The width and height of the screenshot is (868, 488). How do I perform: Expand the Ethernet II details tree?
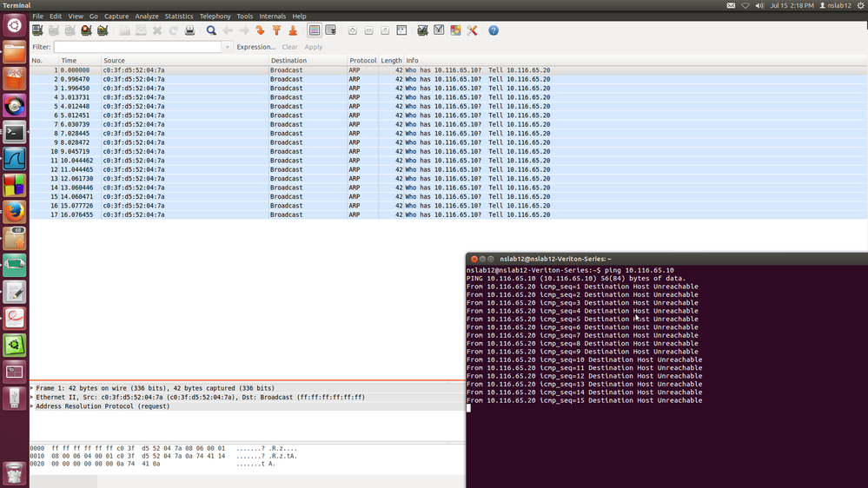pyautogui.click(x=32, y=398)
